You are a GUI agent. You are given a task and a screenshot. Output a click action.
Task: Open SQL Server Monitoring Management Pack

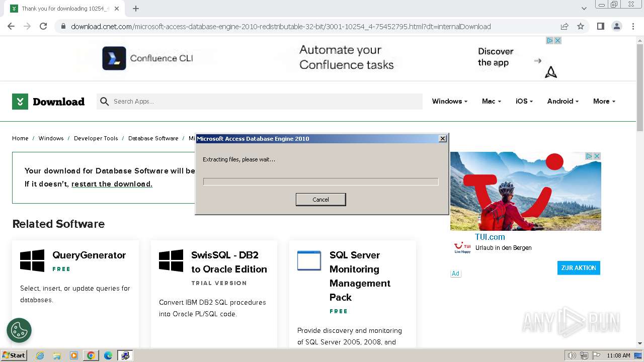click(360, 276)
